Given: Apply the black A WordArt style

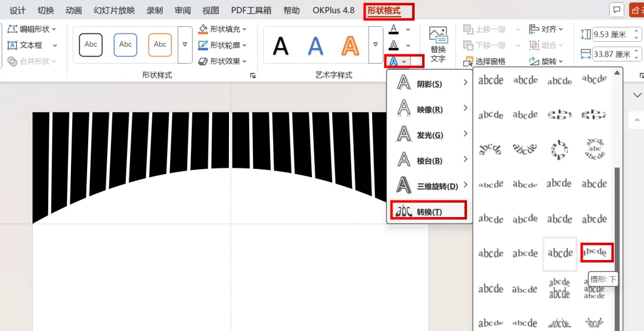Looking at the screenshot, I should 280,45.
